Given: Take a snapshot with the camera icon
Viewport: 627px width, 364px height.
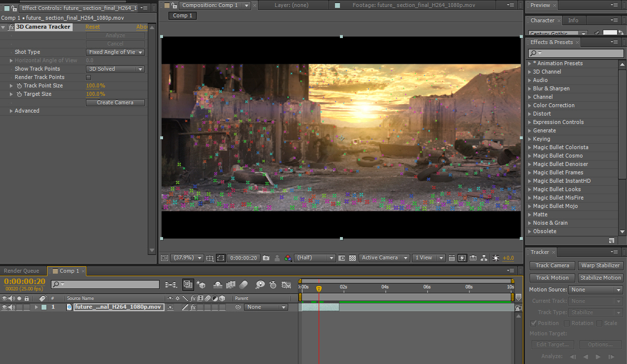Looking at the screenshot, I should click(x=266, y=258).
